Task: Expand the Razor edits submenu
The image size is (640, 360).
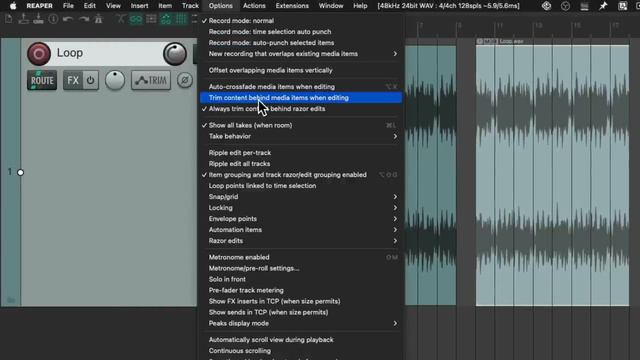Action: [301, 241]
